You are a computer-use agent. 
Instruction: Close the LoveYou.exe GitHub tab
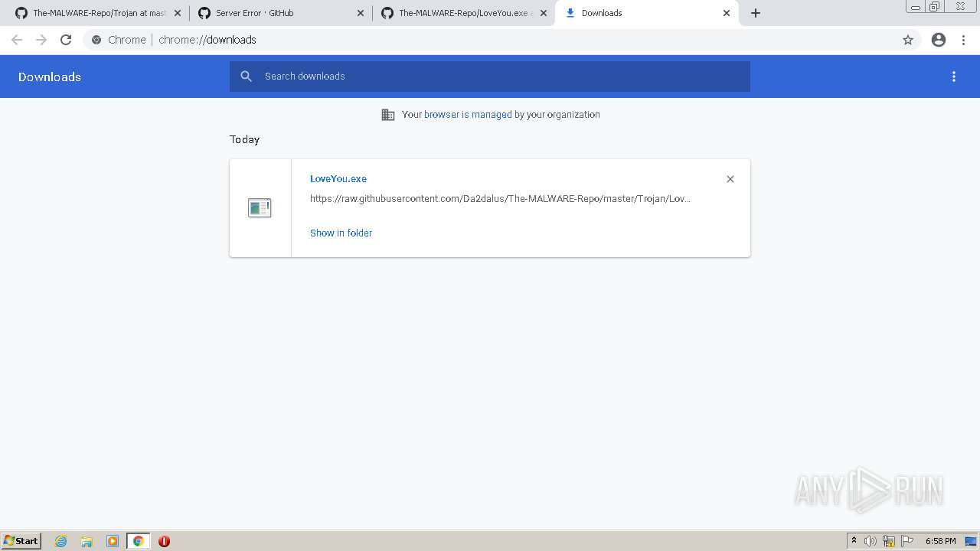point(544,13)
